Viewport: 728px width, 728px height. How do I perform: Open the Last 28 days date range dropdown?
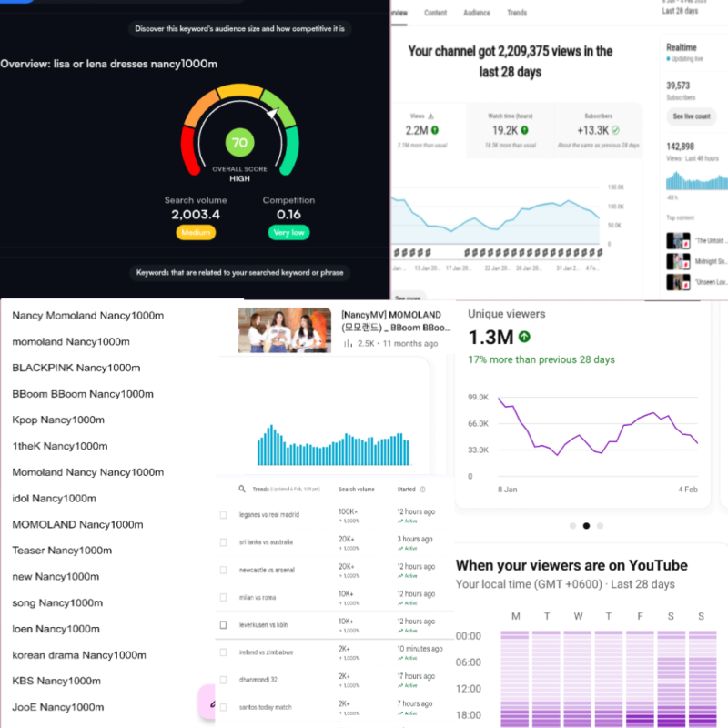(681, 11)
